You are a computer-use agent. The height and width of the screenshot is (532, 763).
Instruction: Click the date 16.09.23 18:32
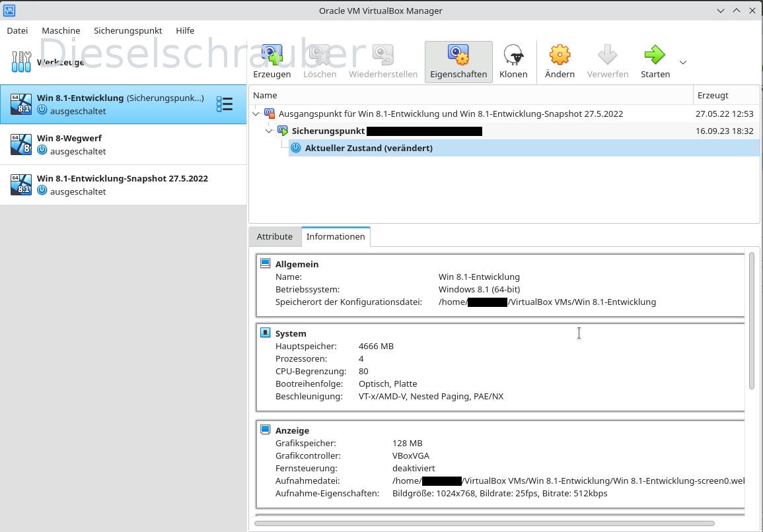coord(724,131)
